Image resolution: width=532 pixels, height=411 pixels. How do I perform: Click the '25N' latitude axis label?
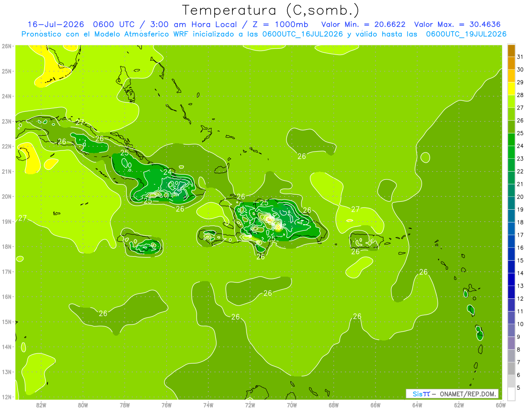(7, 71)
